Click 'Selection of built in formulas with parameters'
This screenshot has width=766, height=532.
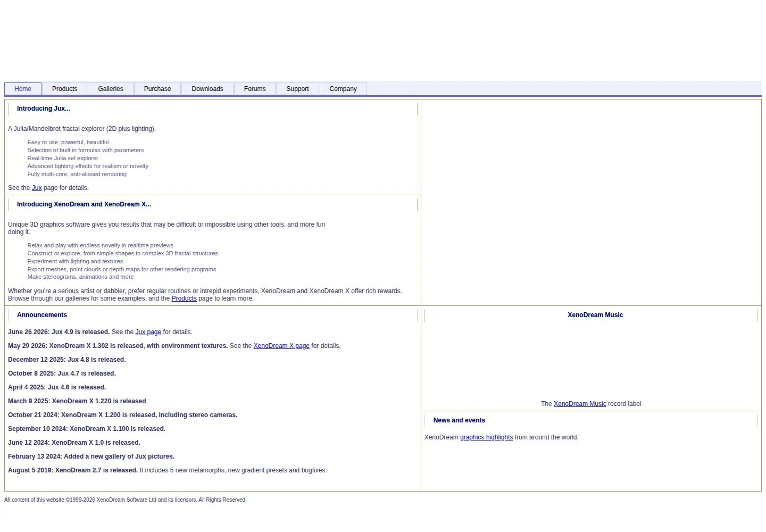86,150
